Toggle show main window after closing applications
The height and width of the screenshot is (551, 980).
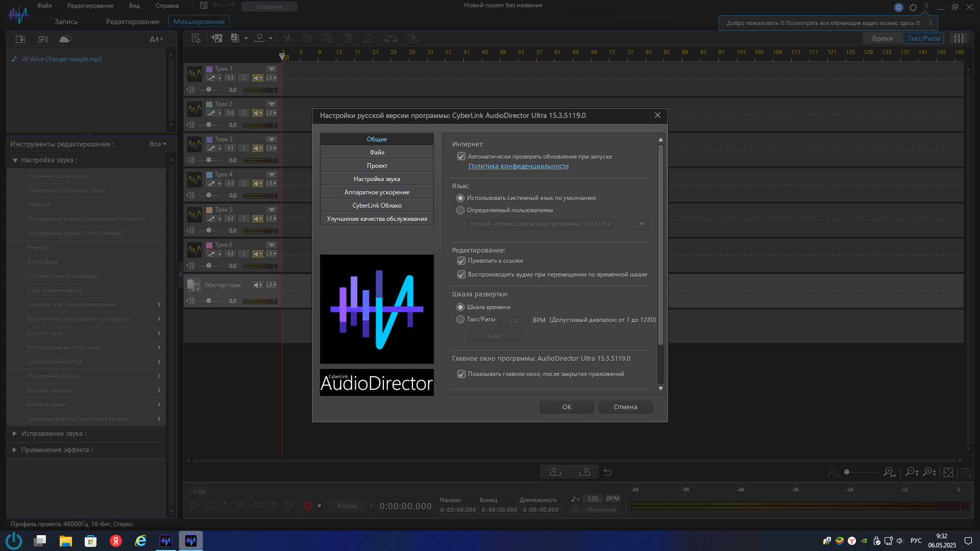[461, 374]
